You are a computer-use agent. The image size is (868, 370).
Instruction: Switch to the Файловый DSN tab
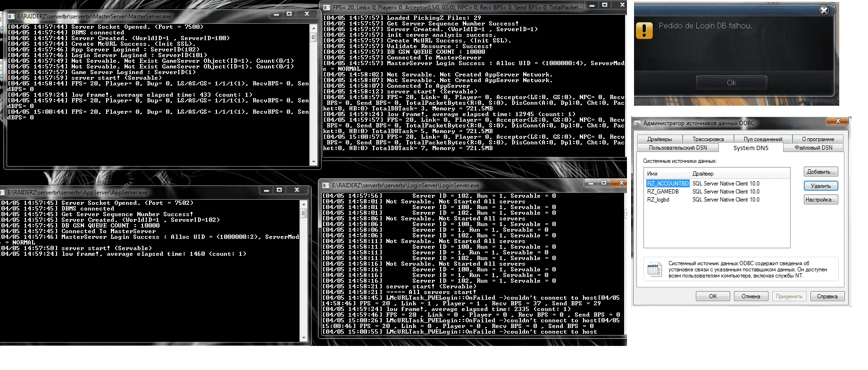pos(813,148)
